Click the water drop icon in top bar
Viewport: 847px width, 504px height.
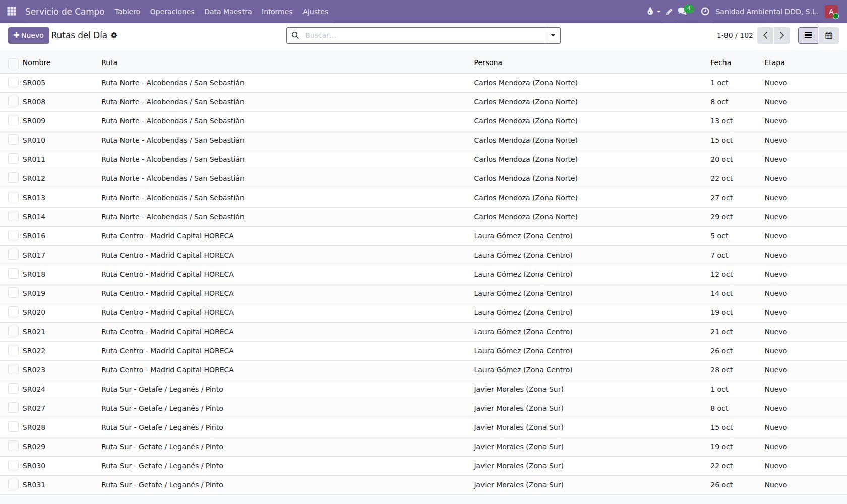650,11
